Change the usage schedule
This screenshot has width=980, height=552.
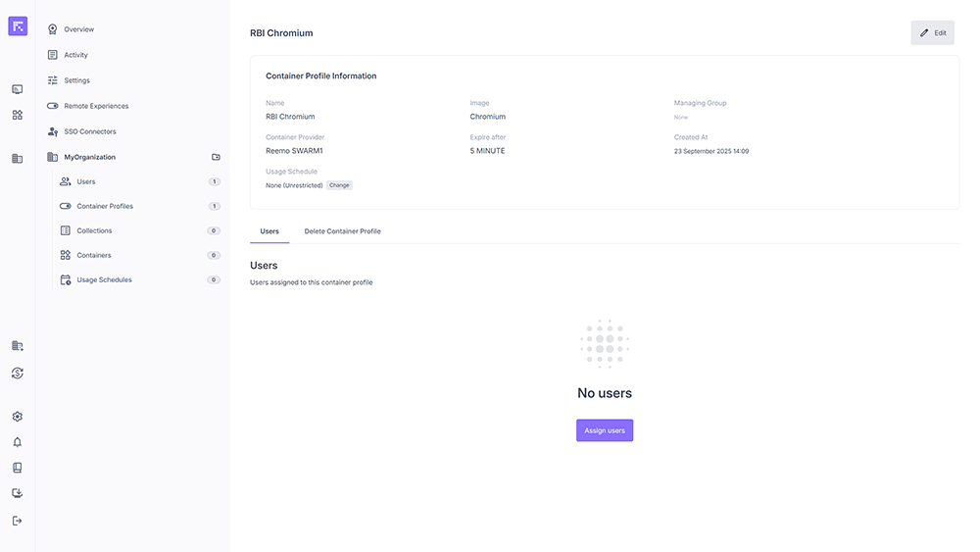tap(339, 185)
